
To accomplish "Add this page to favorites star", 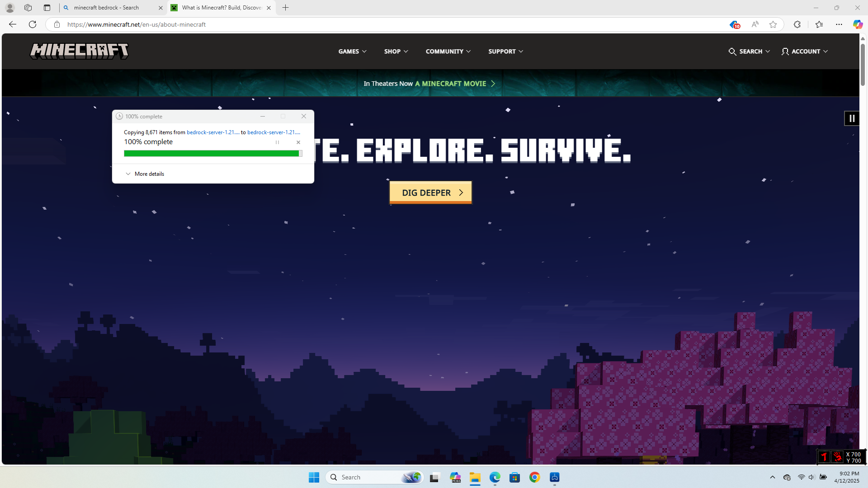I will pyautogui.click(x=773, y=24).
